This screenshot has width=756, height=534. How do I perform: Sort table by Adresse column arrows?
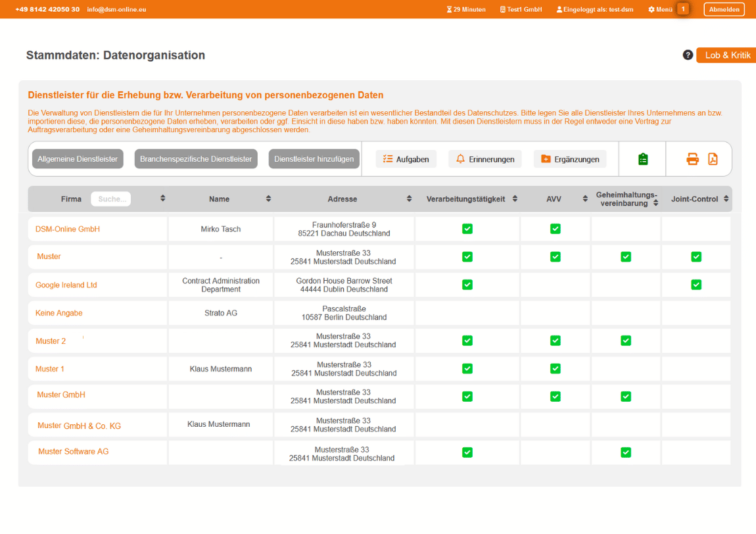click(x=409, y=199)
